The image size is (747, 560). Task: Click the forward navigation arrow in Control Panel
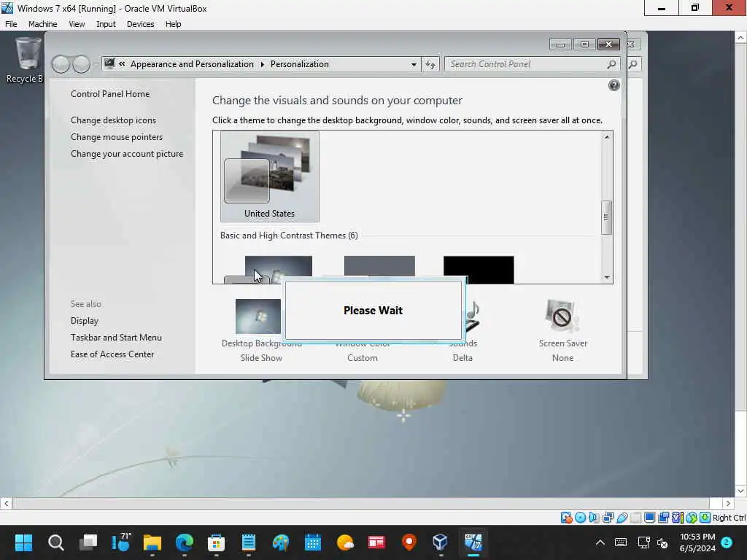[x=82, y=64]
